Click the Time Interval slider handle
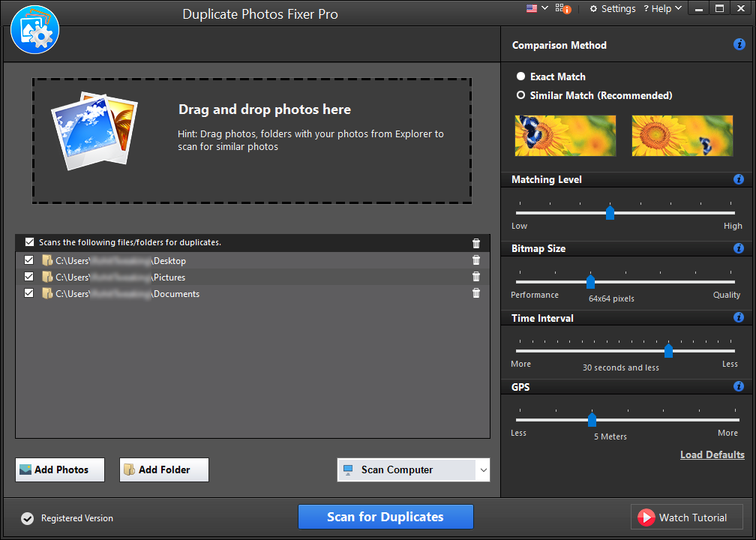756x540 pixels. tap(668, 350)
